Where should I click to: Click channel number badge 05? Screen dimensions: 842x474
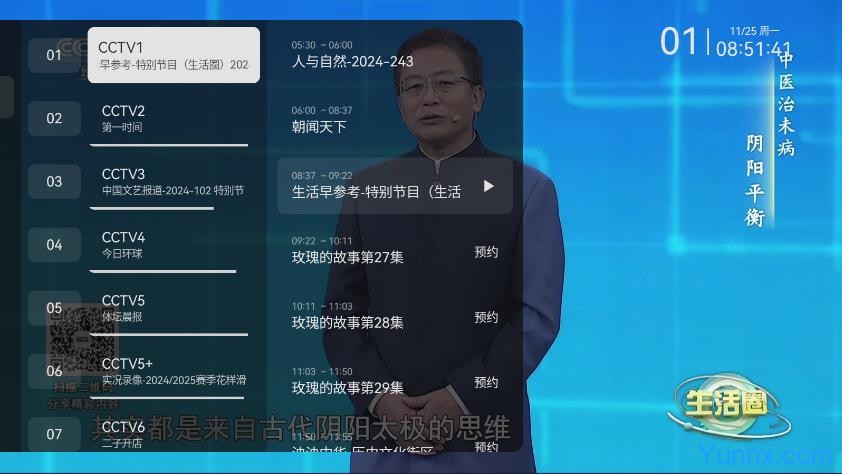tap(54, 308)
